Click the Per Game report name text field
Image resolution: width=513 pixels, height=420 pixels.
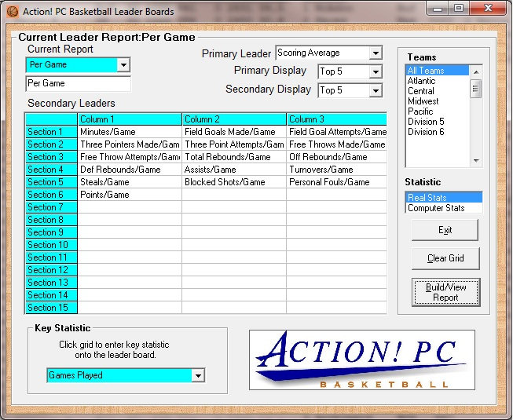click(78, 83)
